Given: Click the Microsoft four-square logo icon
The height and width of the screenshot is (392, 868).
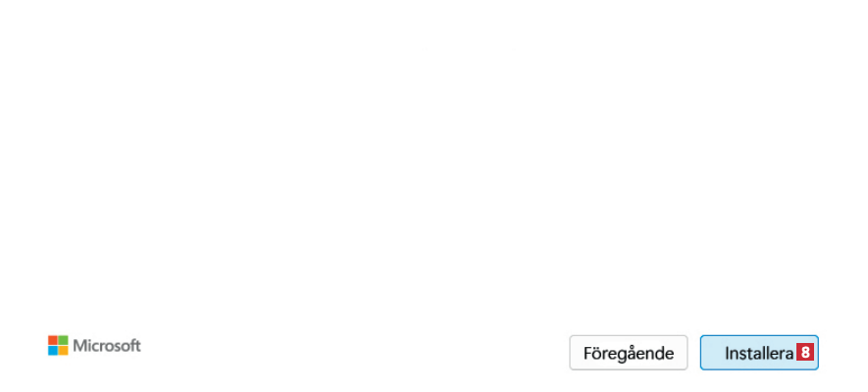Looking at the screenshot, I should [58, 346].
